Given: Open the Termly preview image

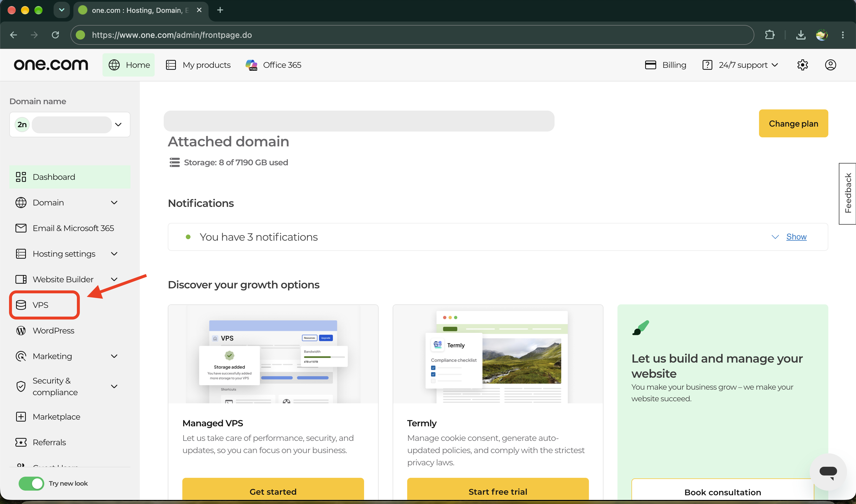Looking at the screenshot, I should point(498,354).
